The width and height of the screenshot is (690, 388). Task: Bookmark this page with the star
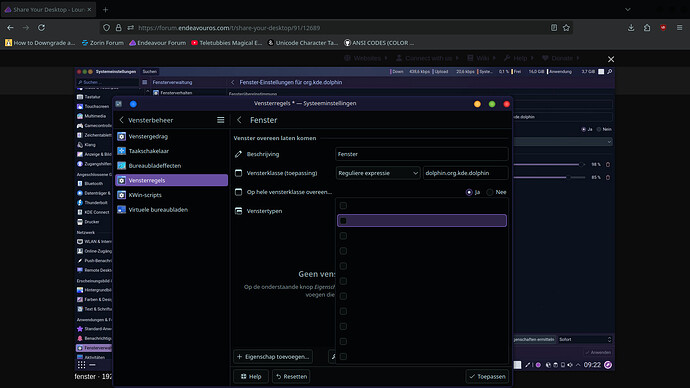coord(566,28)
